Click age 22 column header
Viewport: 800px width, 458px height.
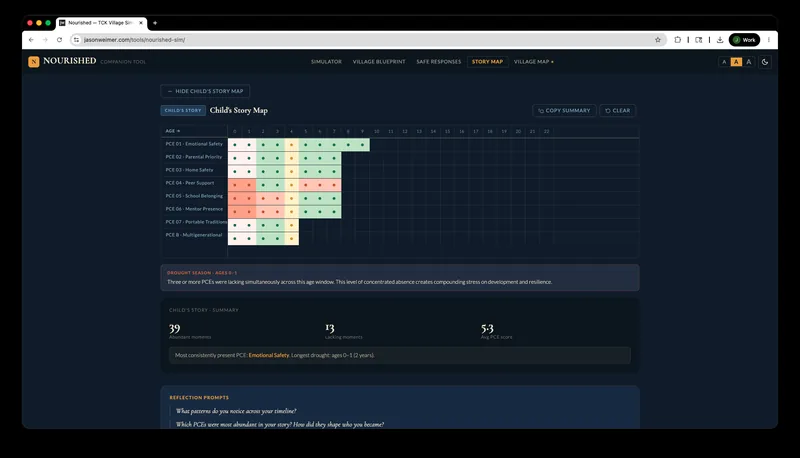pyautogui.click(x=546, y=132)
